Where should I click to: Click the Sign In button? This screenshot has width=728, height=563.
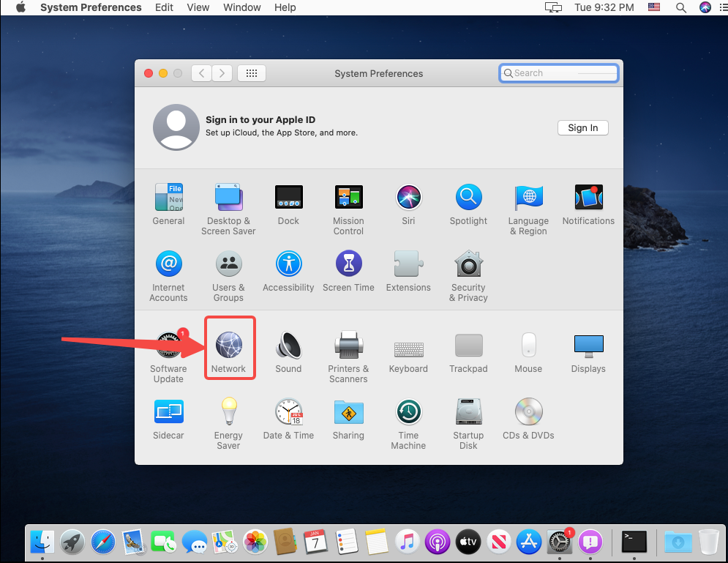(582, 127)
